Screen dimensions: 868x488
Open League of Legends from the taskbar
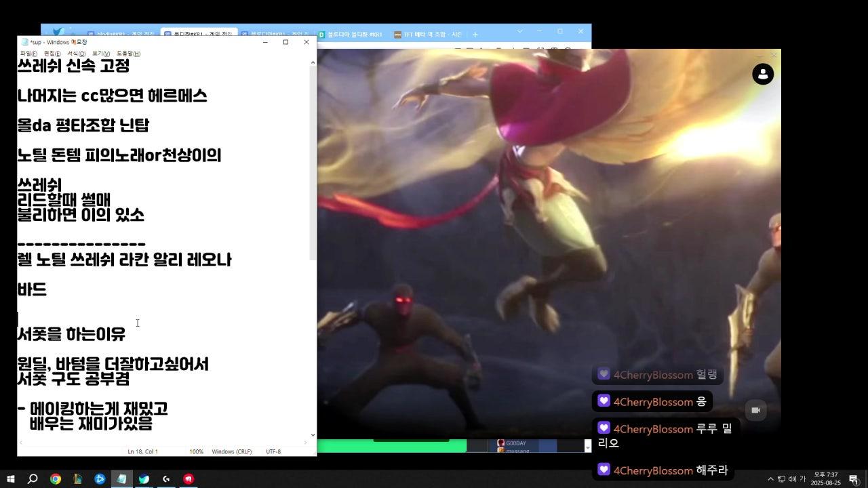[x=77, y=479]
